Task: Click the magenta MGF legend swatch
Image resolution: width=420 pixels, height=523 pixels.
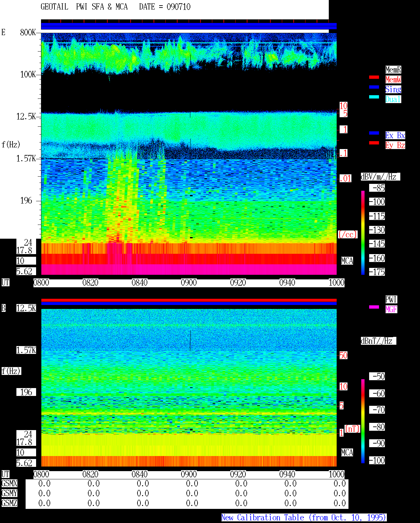Action: (x=374, y=307)
